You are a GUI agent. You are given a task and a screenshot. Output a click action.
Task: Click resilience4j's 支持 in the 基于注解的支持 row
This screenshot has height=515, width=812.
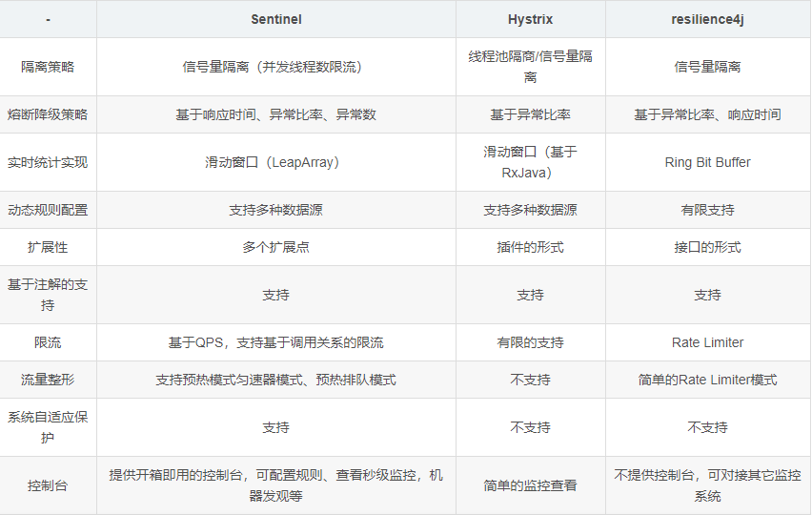pos(707,295)
